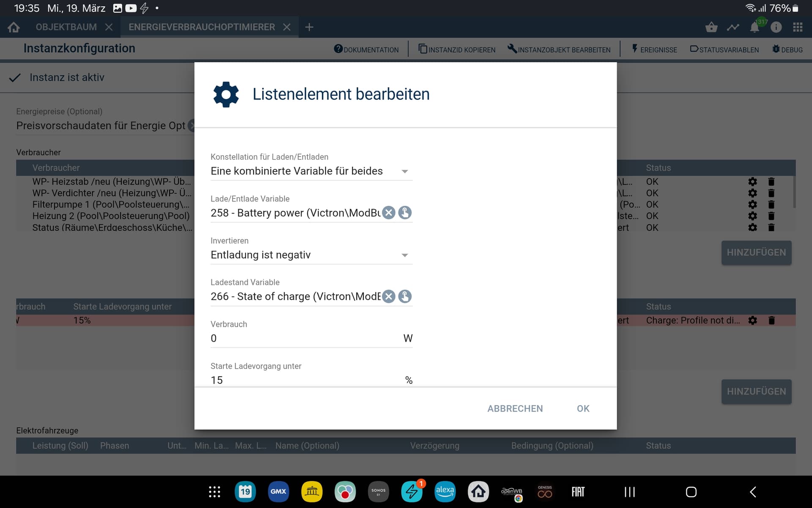Open STATUSVARIABLEN
This screenshot has height=508, width=812.
point(724,49)
